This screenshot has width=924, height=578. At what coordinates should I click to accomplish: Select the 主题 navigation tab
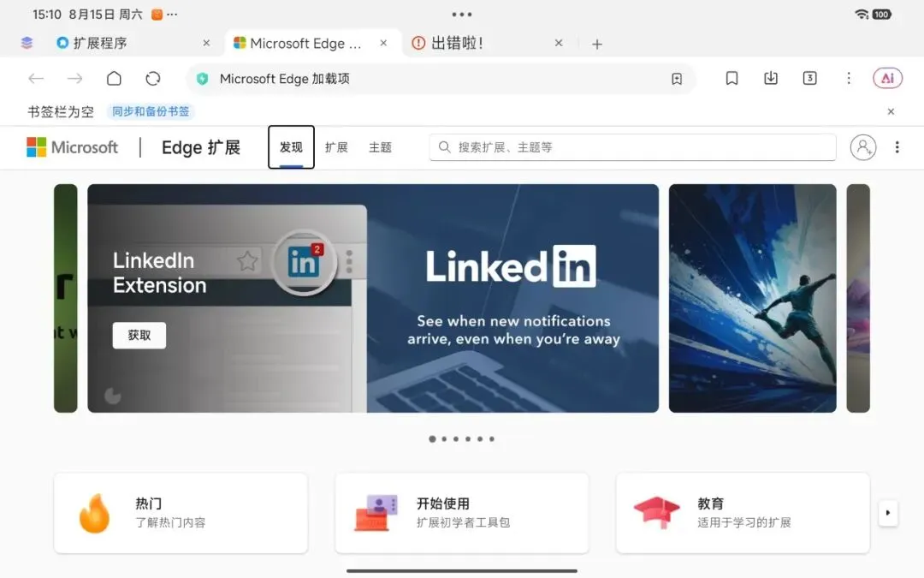[x=380, y=147]
